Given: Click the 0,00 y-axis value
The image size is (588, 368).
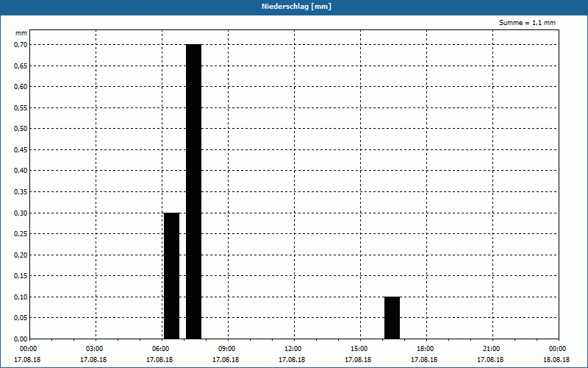Looking at the screenshot, I should [x=21, y=339].
